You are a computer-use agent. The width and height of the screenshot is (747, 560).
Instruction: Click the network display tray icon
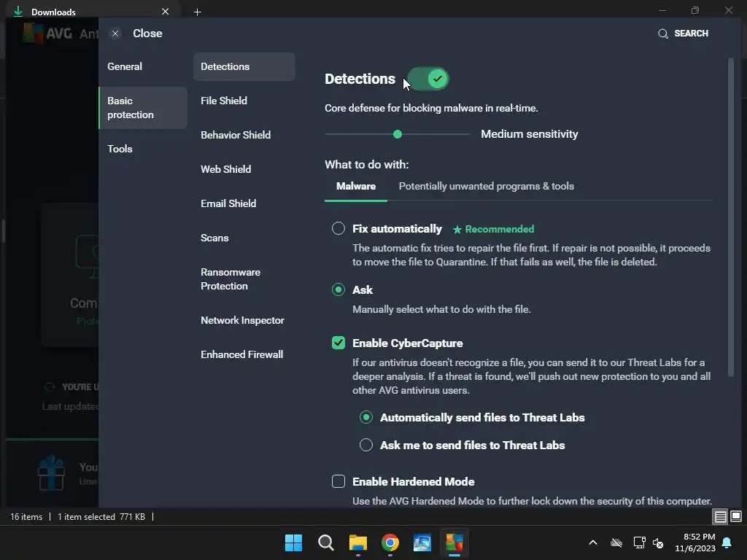(x=639, y=542)
